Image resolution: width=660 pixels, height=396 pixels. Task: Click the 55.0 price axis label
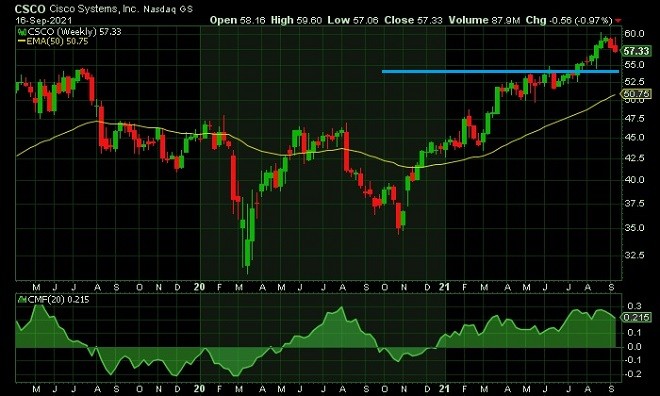[x=634, y=65]
